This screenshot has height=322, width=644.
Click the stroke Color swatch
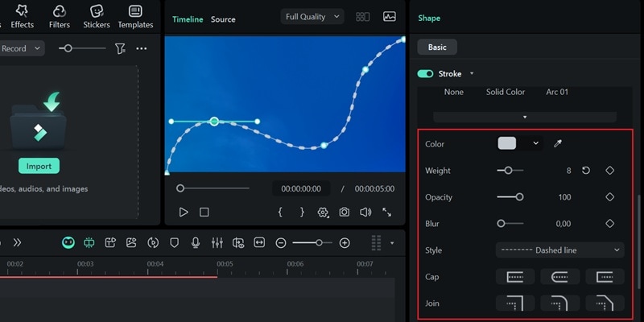point(507,143)
